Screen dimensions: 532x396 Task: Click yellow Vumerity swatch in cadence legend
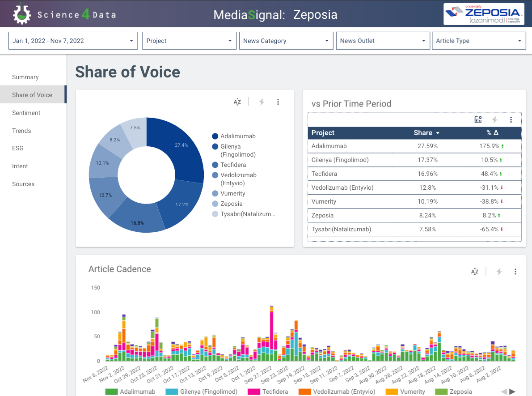392,392
